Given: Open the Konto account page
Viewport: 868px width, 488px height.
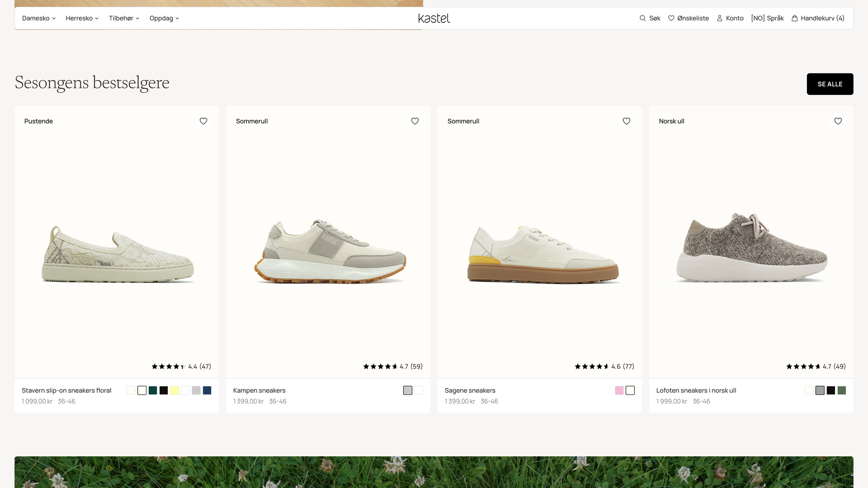Looking at the screenshot, I should [x=730, y=19].
